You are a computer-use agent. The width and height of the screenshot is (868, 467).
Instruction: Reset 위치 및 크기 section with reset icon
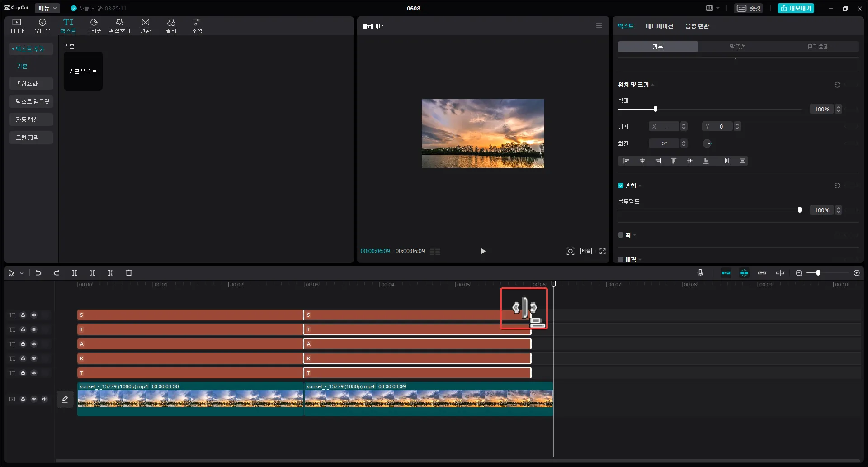click(x=837, y=85)
